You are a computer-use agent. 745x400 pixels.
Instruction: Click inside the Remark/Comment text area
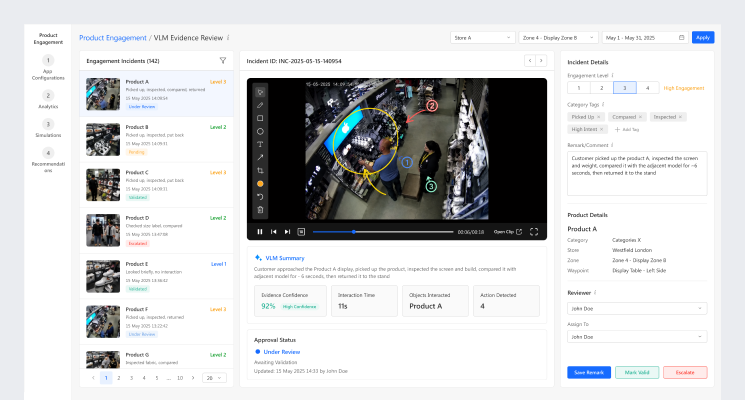[x=637, y=173]
